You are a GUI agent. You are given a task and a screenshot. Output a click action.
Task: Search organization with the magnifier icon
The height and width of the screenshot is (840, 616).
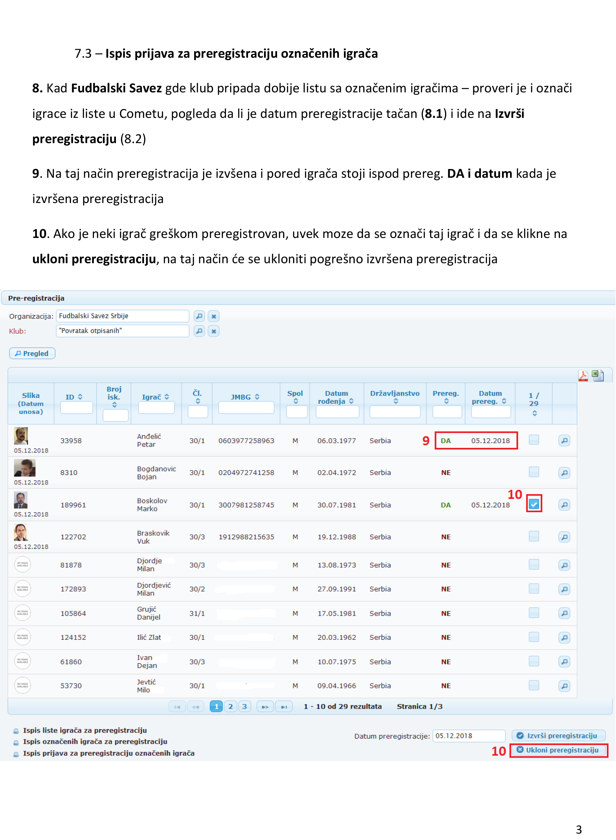pyautogui.click(x=199, y=316)
